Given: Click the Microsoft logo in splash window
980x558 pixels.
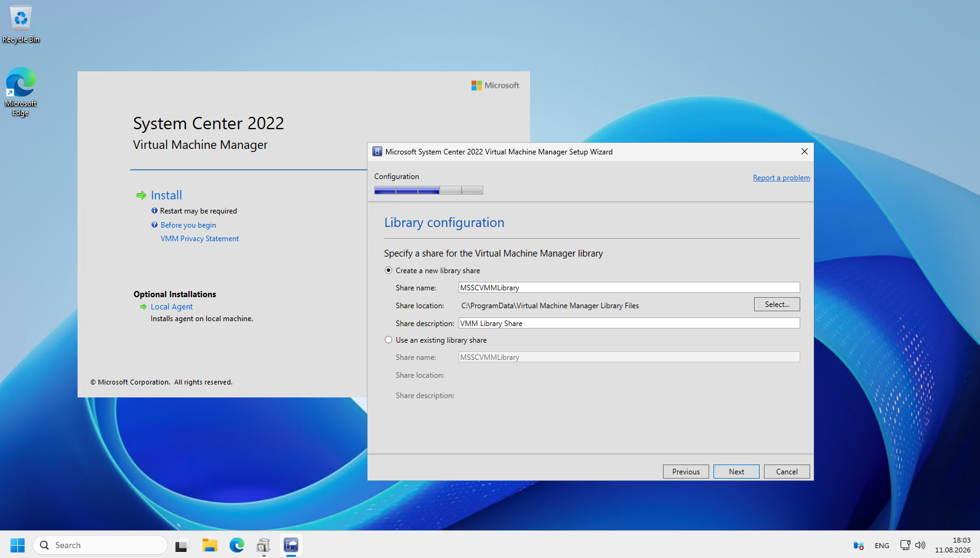Looking at the screenshot, I should pyautogui.click(x=495, y=86).
